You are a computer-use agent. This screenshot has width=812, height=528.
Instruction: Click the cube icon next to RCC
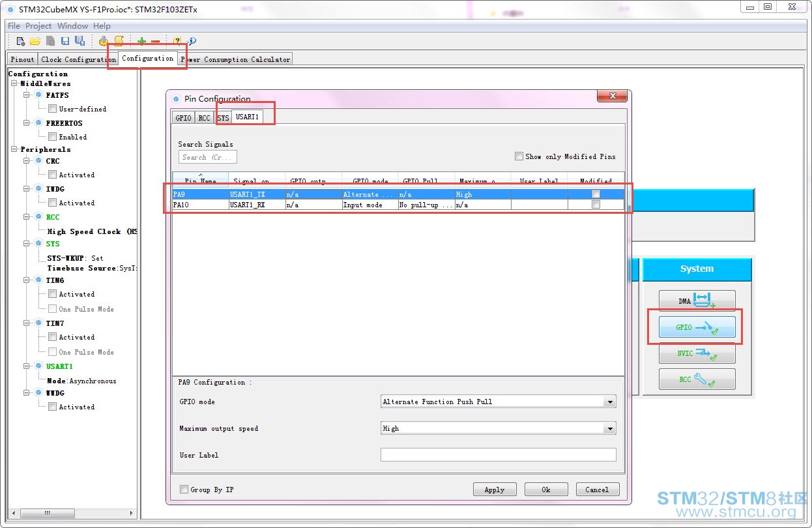pos(38,216)
